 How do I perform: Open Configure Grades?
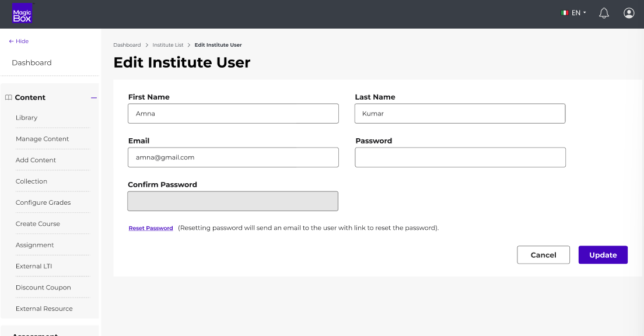[x=43, y=202]
